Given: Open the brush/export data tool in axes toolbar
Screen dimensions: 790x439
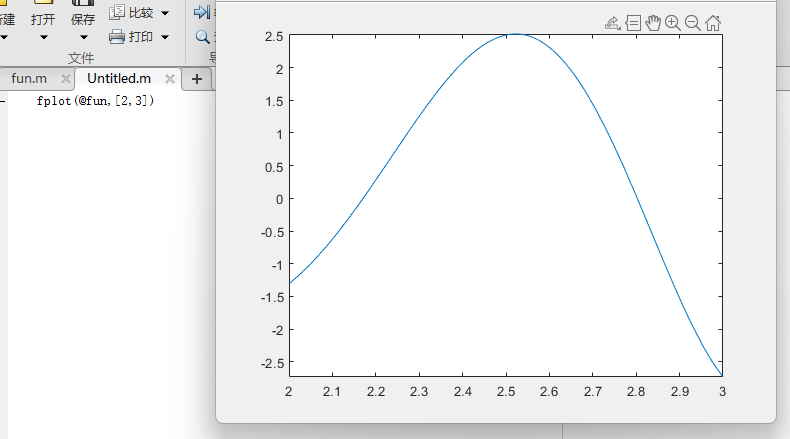Looking at the screenshot, I should click(x=613, y=23).
